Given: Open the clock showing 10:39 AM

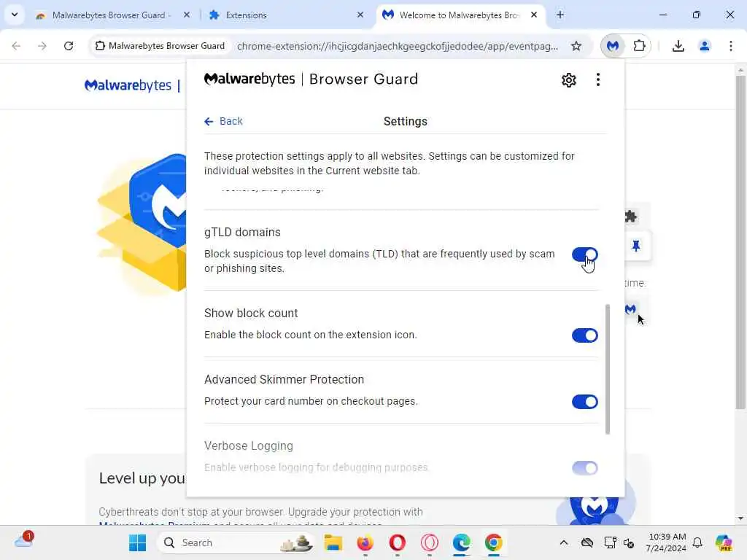Looking at the screenshot, I should (667, 542).
